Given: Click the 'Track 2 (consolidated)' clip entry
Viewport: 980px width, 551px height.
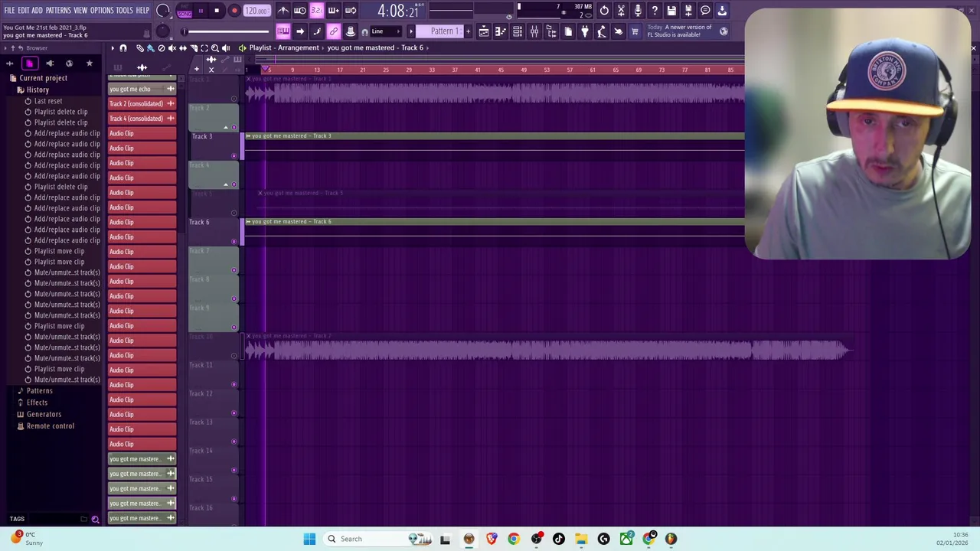Looking at the screenshot, I should (x=142, y=103).
